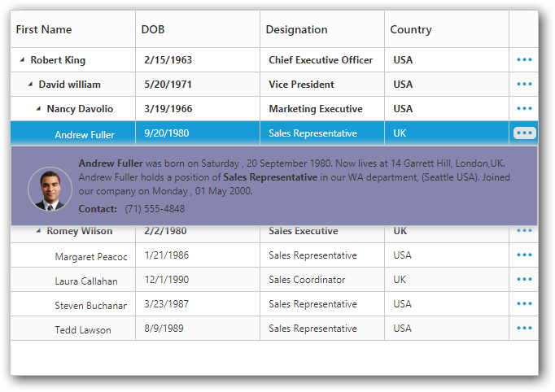Open the ellipsis menu in Margaret Peacock's row
The image size is (555, 392).
[524, 255]
